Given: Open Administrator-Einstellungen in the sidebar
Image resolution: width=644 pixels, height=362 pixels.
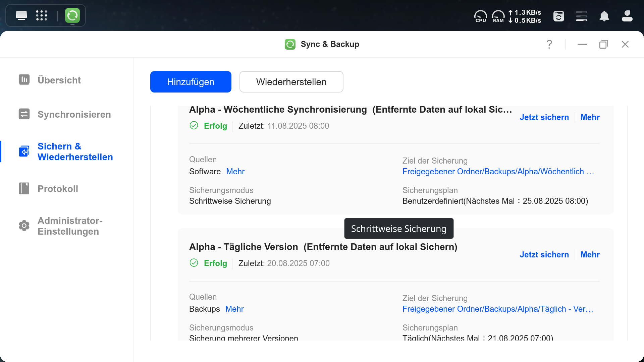Looking at the screenshot, I should point(70,226).
